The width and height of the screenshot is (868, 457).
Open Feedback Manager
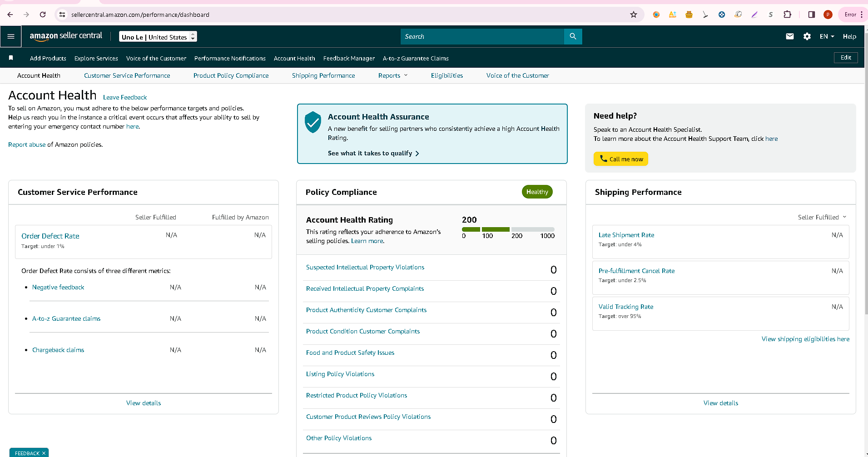(x=349, y=58)
